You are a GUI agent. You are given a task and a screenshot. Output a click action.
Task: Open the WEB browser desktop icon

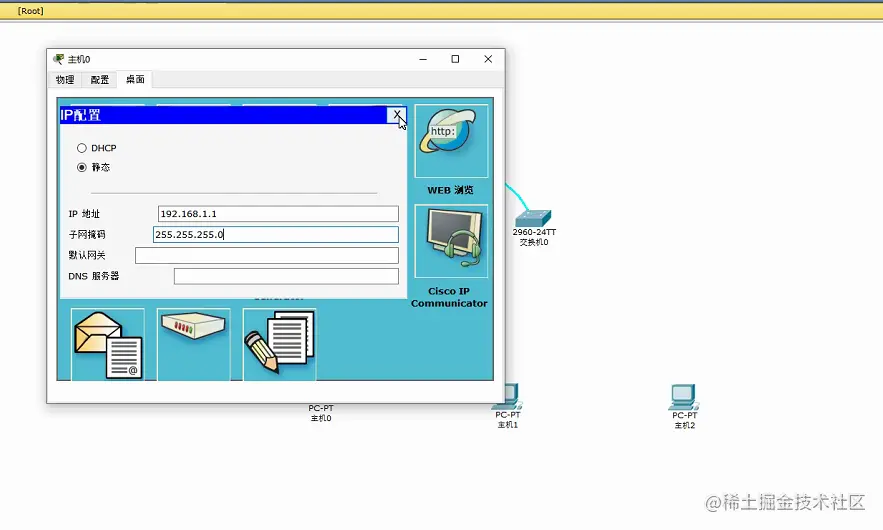click(451, 140)
